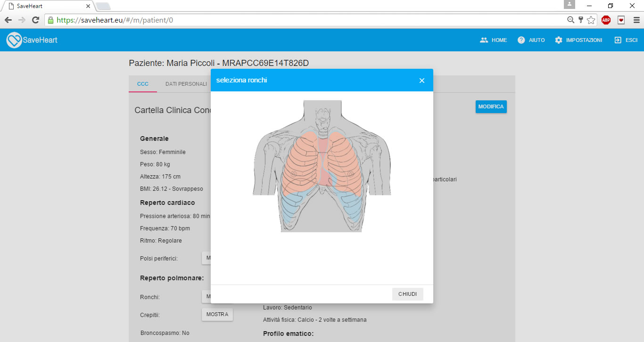The image size is (644, 342).
Task: Click the browser forward arrow
Action: point(22,20)
